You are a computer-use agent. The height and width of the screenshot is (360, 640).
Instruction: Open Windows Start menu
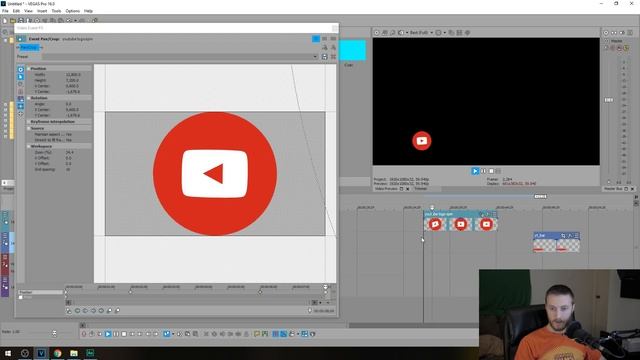coord(8,353)
